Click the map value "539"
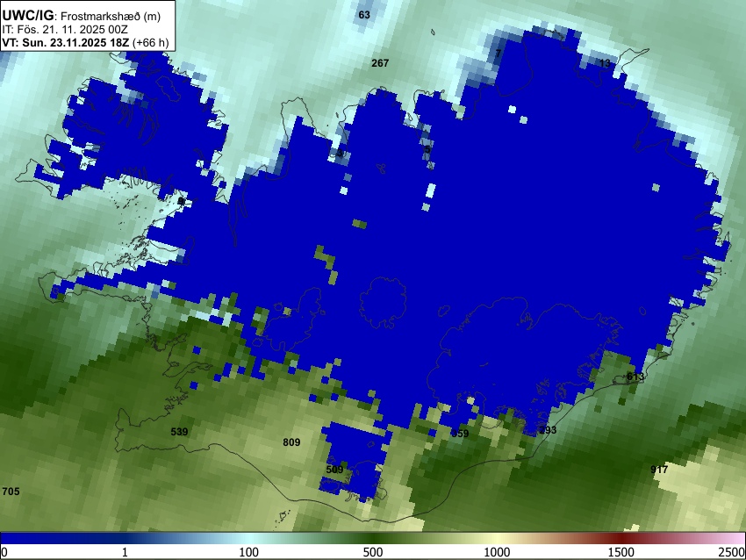This screenshot has width=746, height=560. click(179, 432)
